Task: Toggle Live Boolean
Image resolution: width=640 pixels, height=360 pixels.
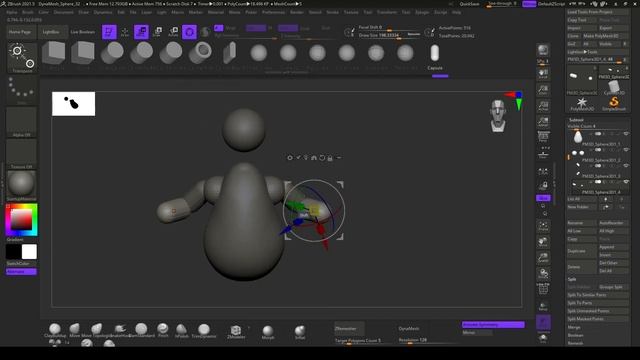Action: point(82,32)
